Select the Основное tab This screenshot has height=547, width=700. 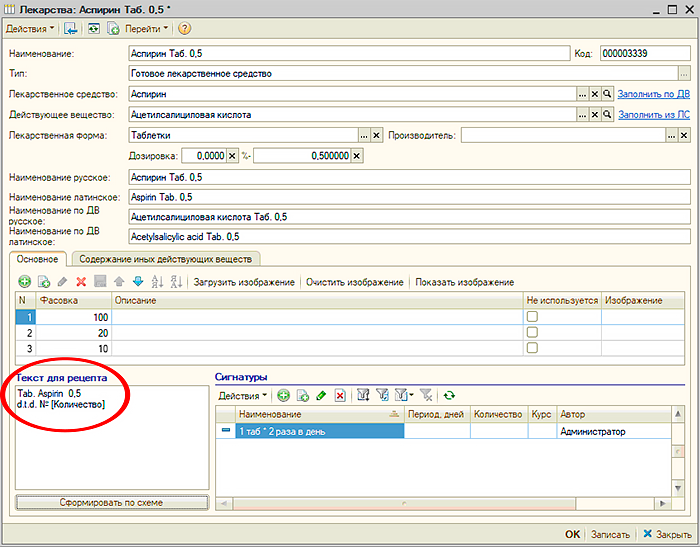(40, 259)
